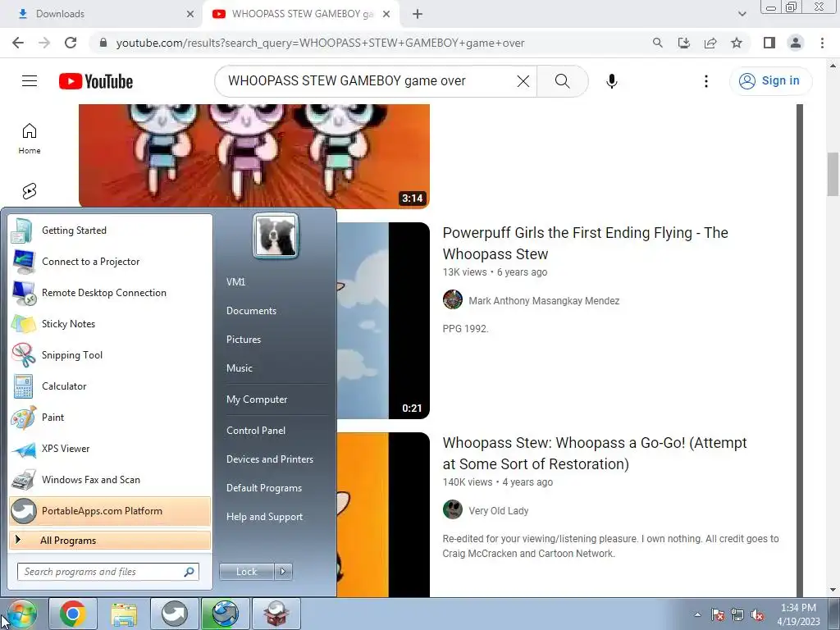Open YouTube settings three-dot menu
This screenshot has width=840, height=630.
click(x=706, y=81)
